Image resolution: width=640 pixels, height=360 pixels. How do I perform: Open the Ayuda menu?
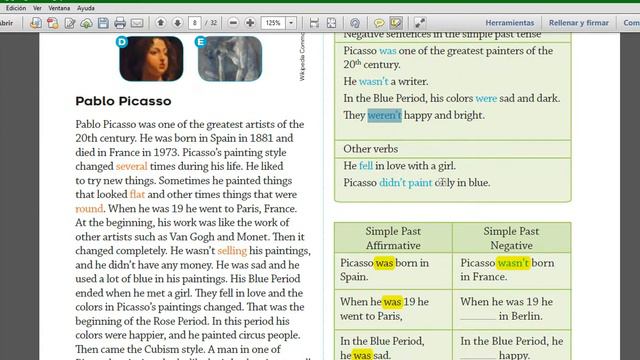tap(86, 8)
